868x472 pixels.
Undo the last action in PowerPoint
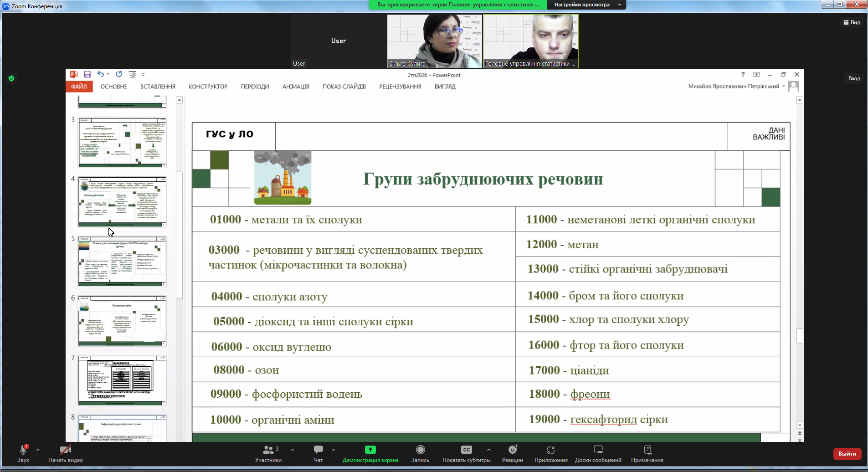coord(100,74)
